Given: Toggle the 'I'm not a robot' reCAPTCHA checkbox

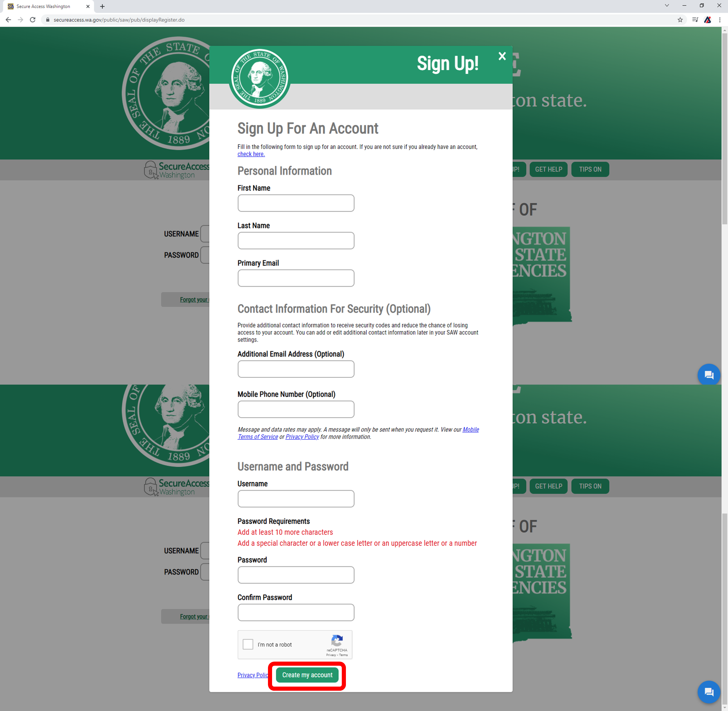Looking at the screenshot, I should coord(247,645).
